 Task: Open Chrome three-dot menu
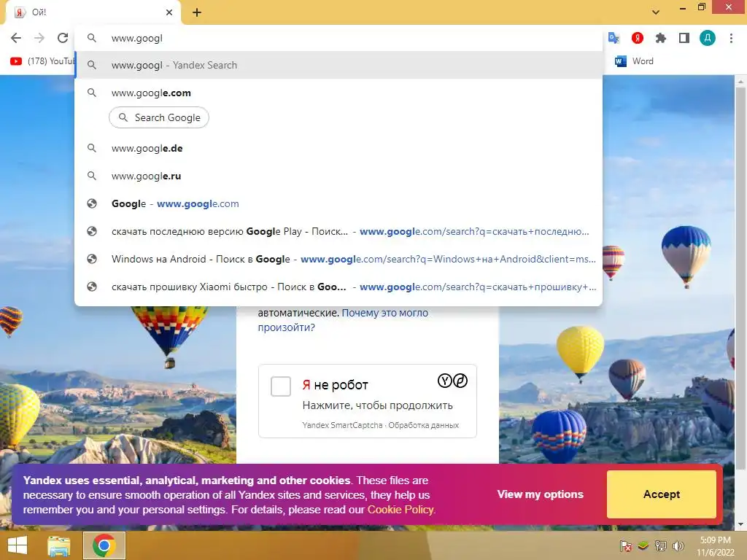click(x=731, y=38)
